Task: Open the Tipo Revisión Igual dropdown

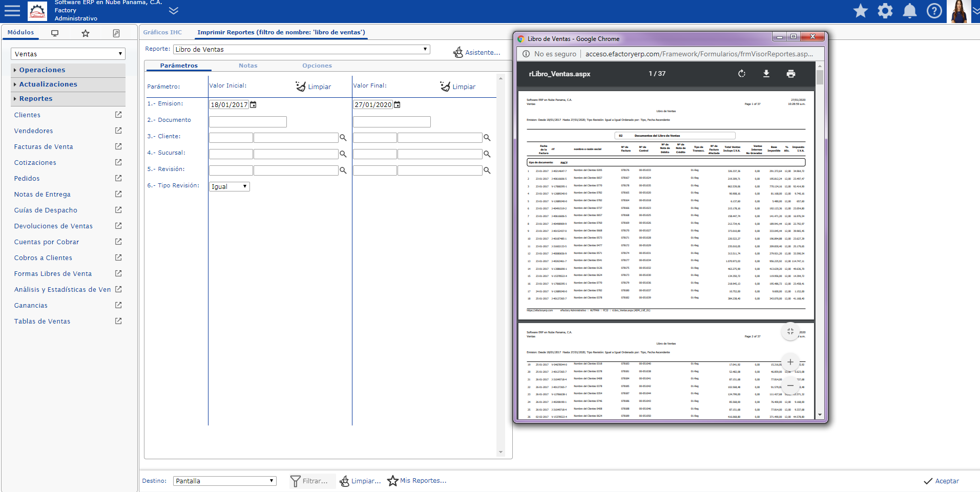Action: [x=229, y=187]
